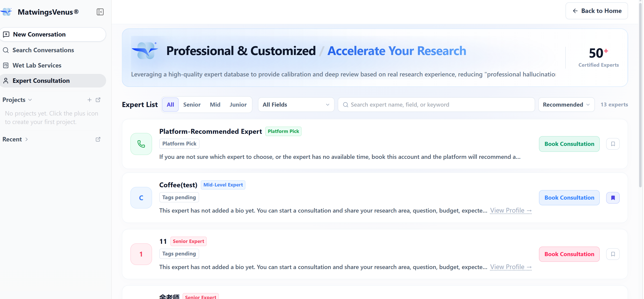Open the All Fields dropdown
This screenshot has height=299, width=644.
point(296,104)
